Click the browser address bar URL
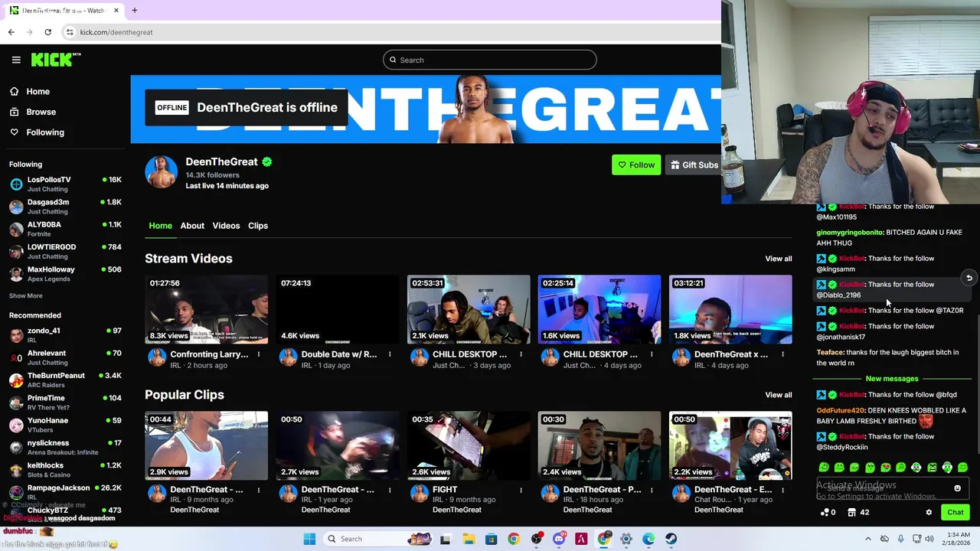This screenshot has width=980, height=551. (x=116, y=32)
